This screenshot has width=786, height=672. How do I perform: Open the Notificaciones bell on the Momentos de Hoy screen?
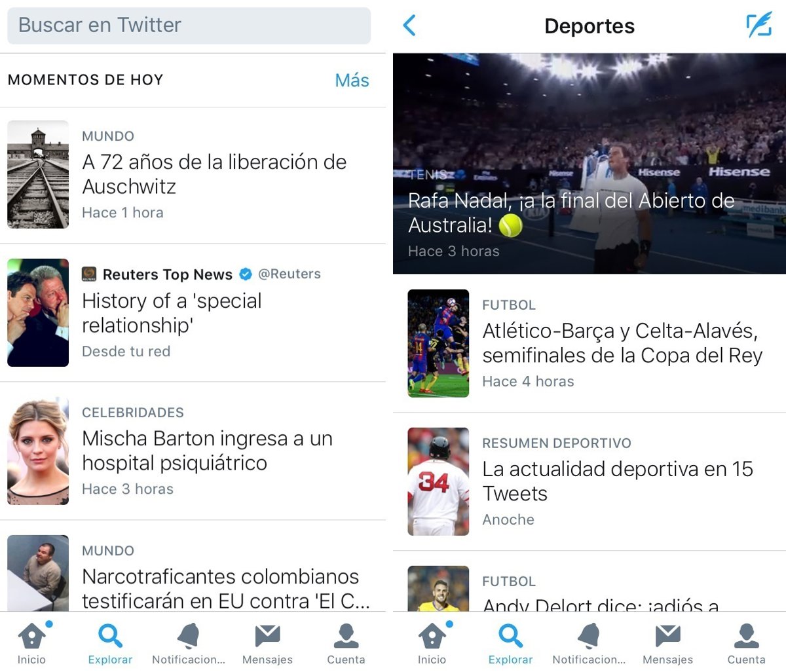[189, 636]
